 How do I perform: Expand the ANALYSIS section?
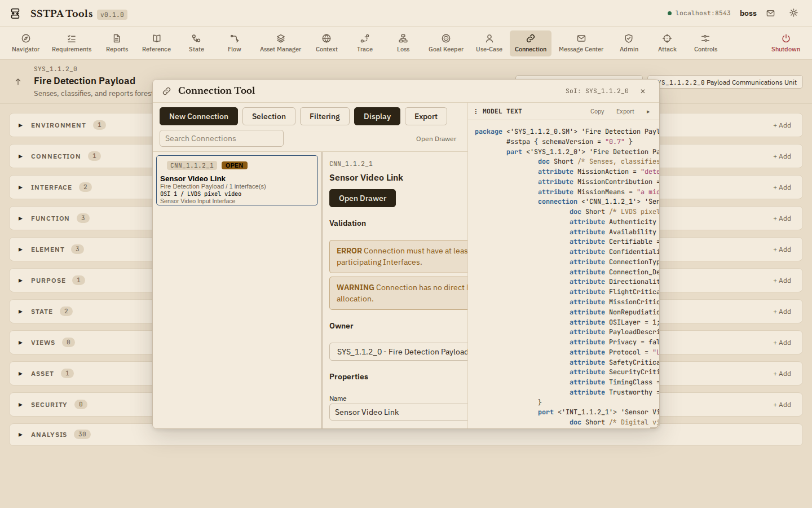tap(20, 435)
